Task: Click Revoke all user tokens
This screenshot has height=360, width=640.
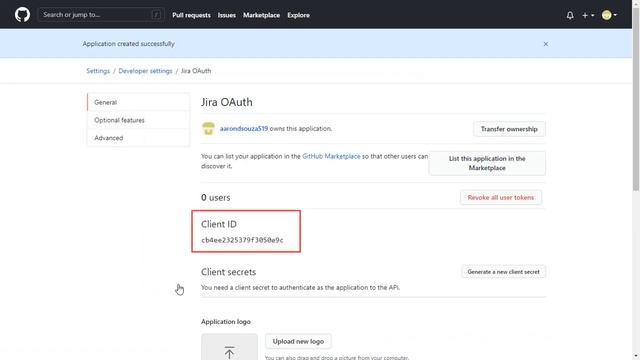Action: pyautogui.click(x=501, y=198)
